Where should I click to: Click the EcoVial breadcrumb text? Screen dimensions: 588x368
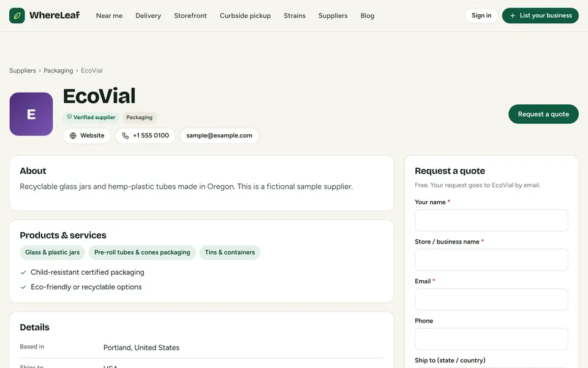tap(91, 71)
